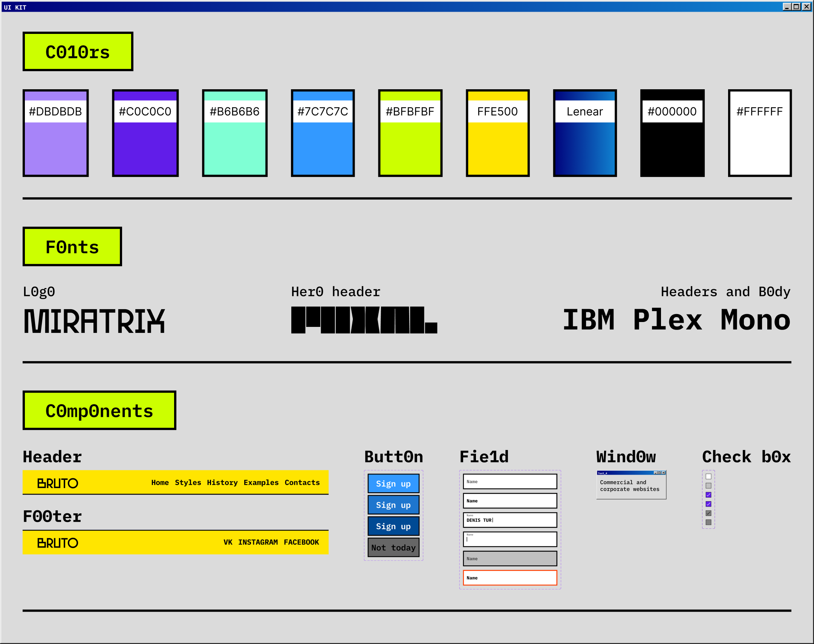This screenshot has height=644, width=814.
Task: Maximize the small Text_4 window
Action: click(659, 473)
